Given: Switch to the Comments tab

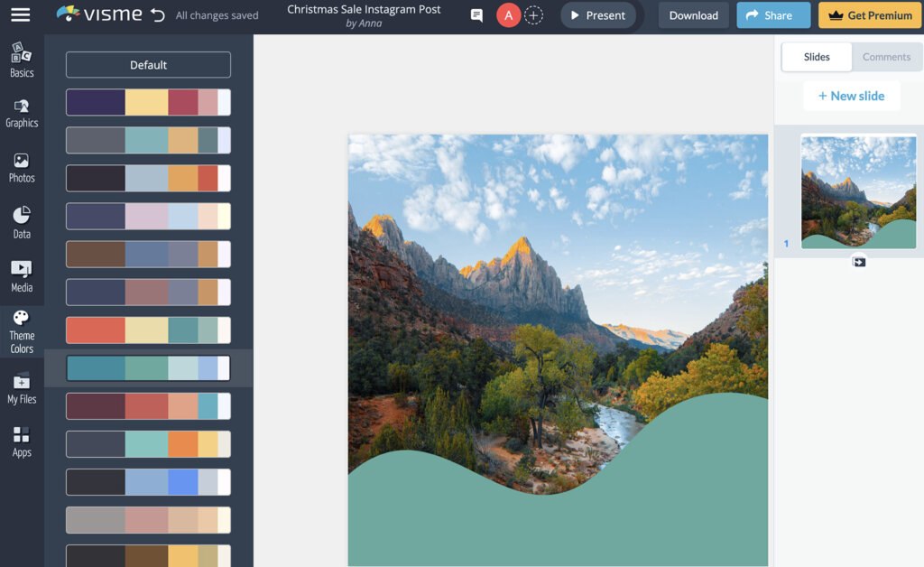Looking at the screenshot, I should coord(886,56).
